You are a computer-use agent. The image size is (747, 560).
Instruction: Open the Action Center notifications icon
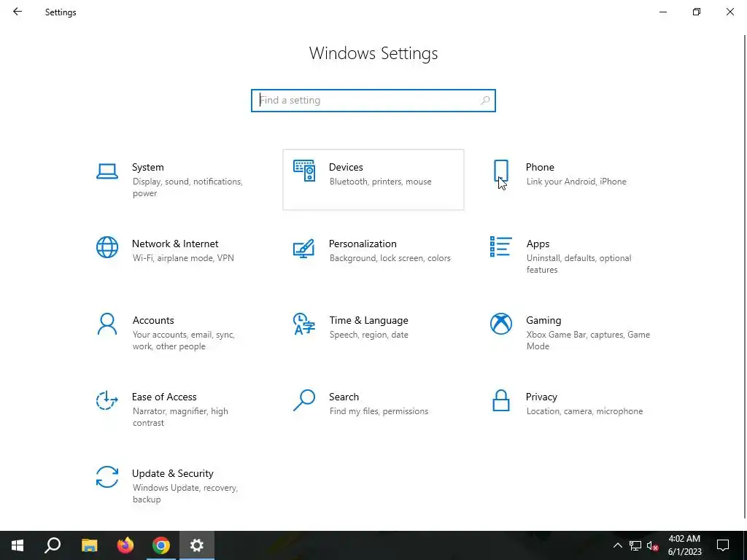(x=723, y=545)
